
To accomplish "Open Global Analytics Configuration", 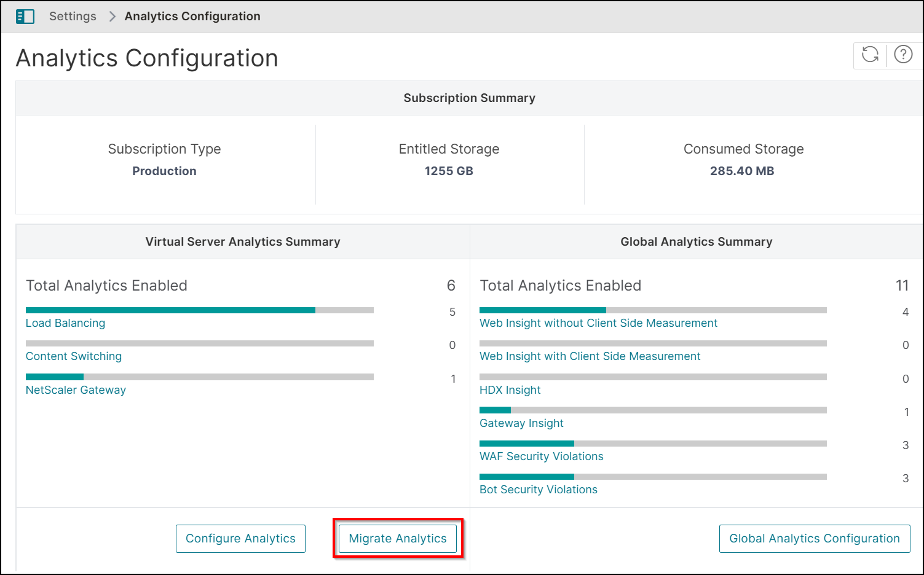I will pyautogui.click(x=815, y=539).
